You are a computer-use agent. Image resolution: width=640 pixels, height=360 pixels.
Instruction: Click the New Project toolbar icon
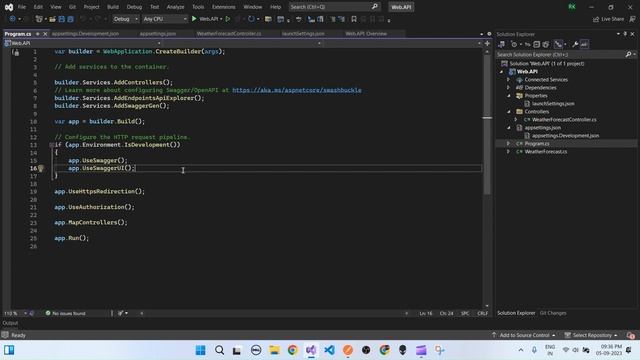(39, 19)
